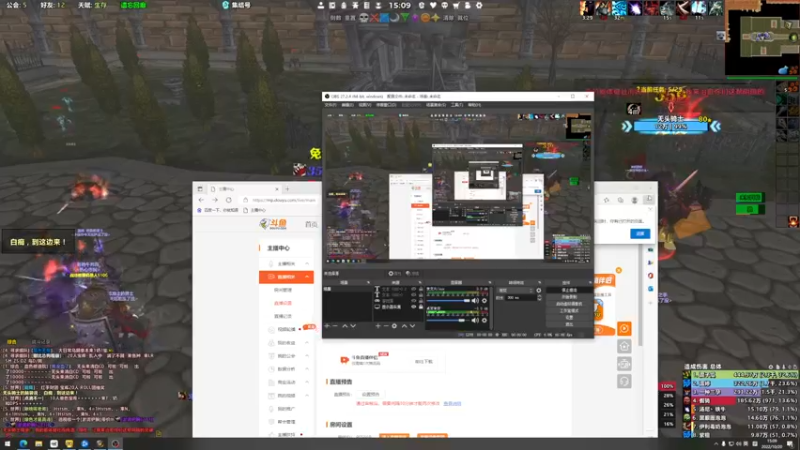Screen dimensions: 800x450
Task: Remove selected scene with minus icon in OBS
Action: coord(335,326)
